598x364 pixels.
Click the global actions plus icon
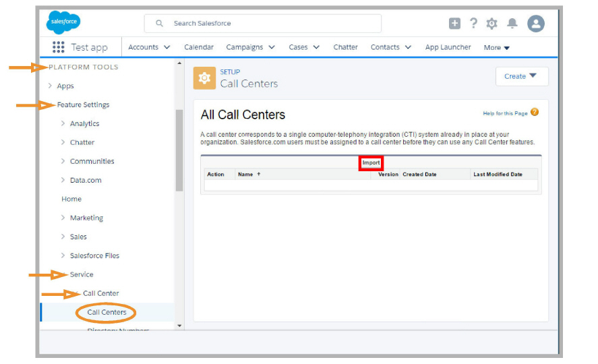click(x=454, y=23)
